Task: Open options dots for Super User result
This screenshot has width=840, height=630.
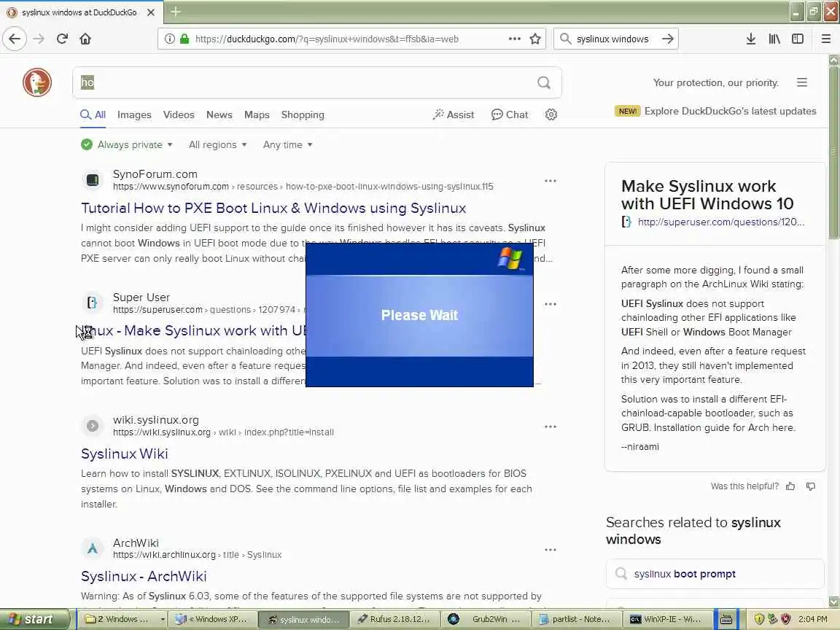Action: coord(551,304)
